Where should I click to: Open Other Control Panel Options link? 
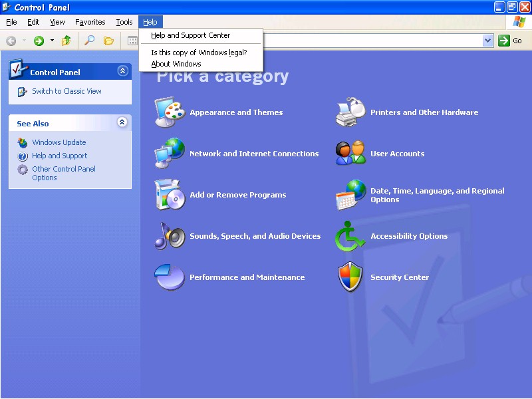64,174
